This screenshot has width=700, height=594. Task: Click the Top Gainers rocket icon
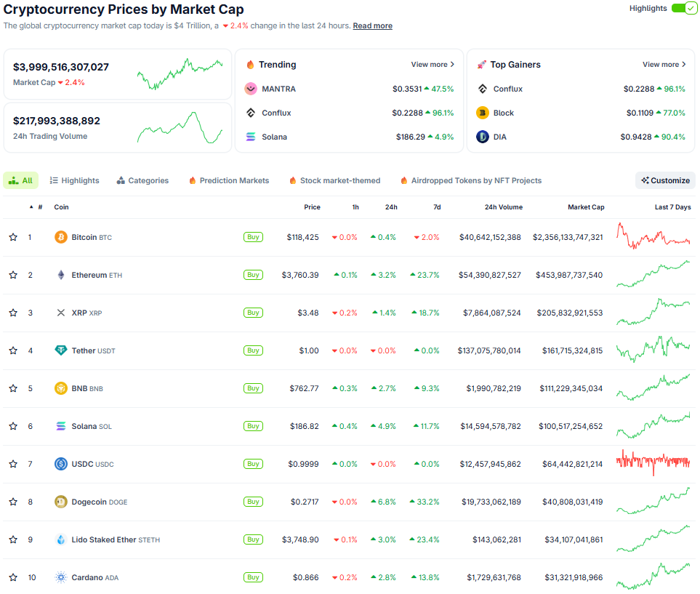click(x=481, y=65)
